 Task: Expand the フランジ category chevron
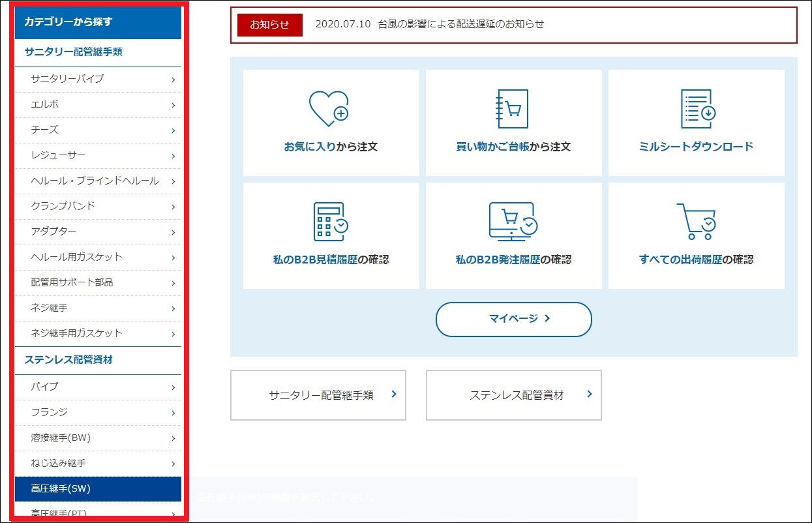173,413
